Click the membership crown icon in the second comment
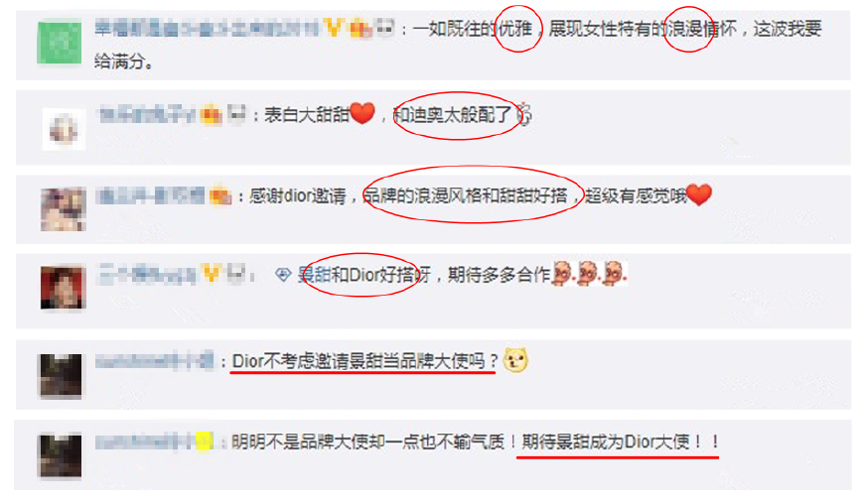The image size is (864, 504). (x=212, y=115)
